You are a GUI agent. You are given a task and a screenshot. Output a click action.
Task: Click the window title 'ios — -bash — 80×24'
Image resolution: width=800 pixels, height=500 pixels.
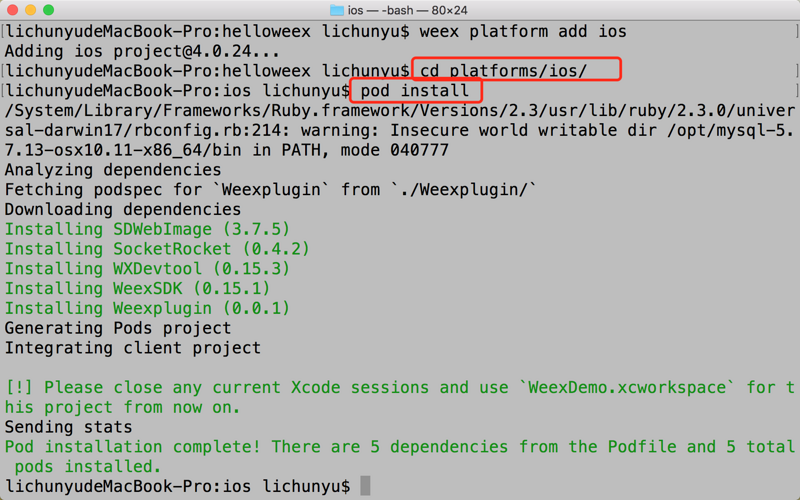pyautogui.click(x=407, y=10)
